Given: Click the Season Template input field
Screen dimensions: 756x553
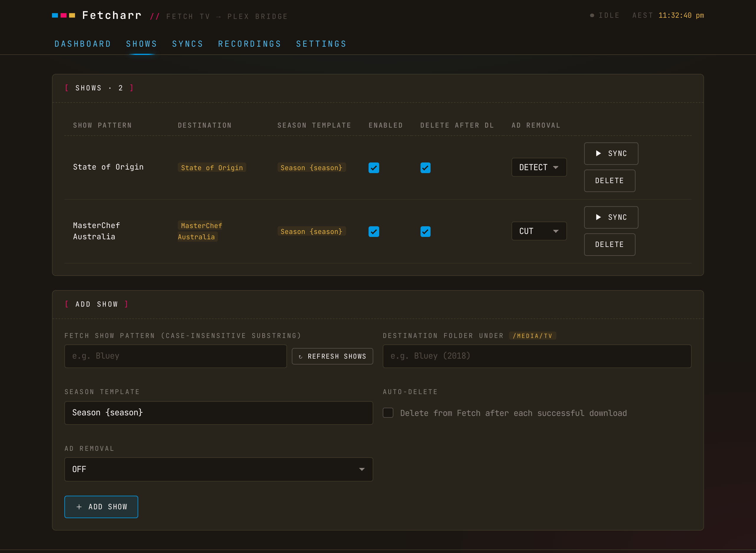Looking at the screenshot, I should click(219, 413).
